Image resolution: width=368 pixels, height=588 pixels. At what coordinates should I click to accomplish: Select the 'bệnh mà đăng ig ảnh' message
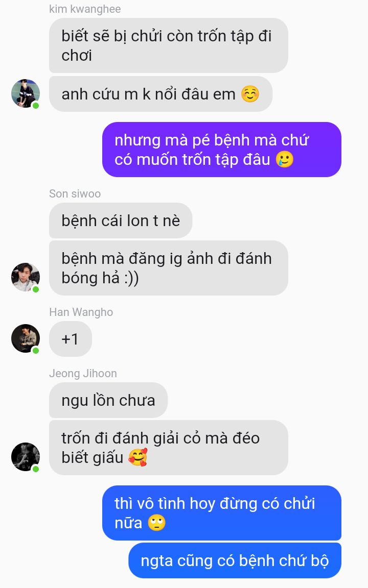point(169,268)
